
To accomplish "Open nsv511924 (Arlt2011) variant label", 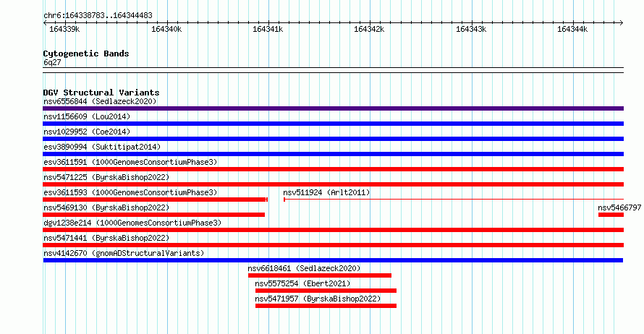I will (326, 192).
